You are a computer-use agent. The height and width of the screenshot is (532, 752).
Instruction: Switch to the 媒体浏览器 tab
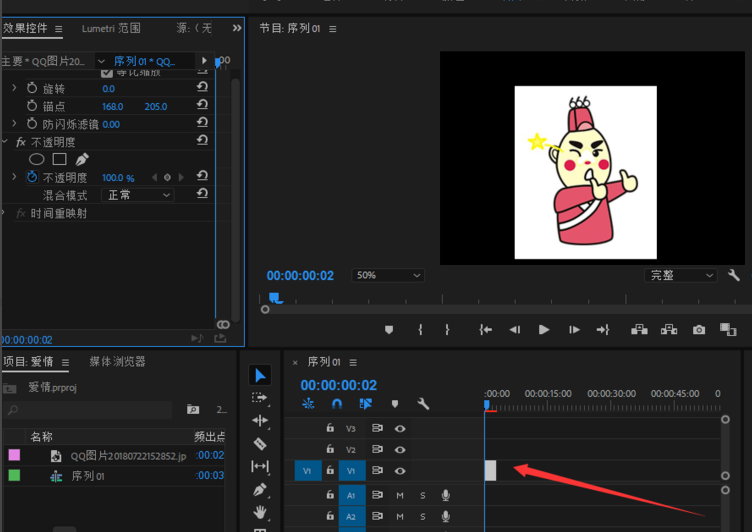tap(117, 361)
